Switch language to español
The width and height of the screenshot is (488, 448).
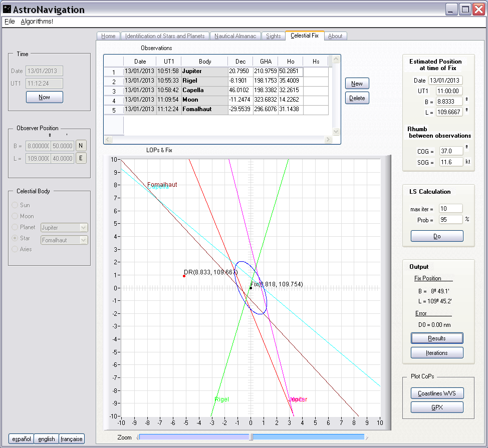21,439
